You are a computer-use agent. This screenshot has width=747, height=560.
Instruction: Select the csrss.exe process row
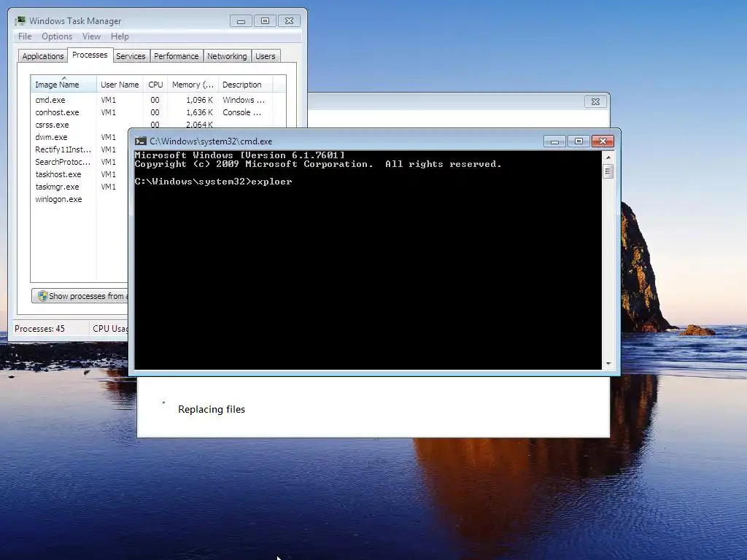coord(158,124)
